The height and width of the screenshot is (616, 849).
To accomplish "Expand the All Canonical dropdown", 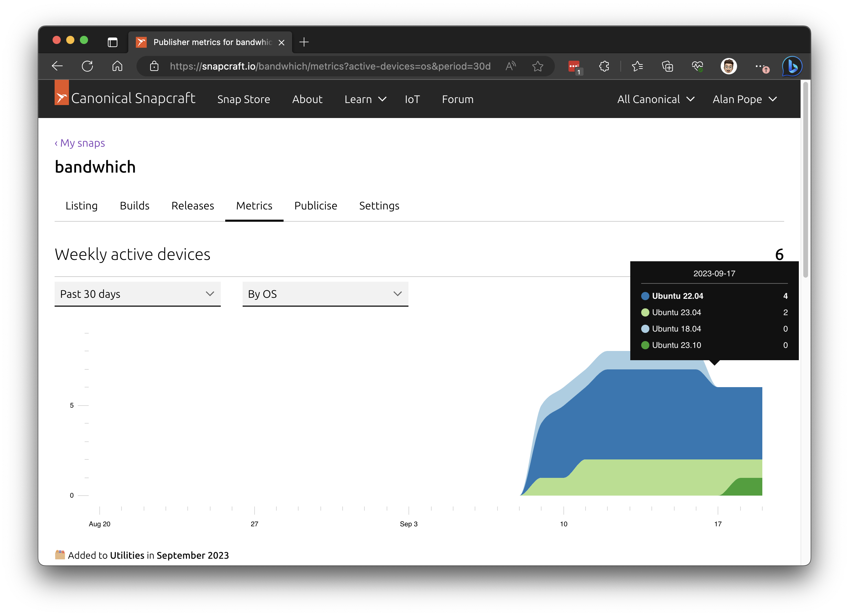I will [x=656, y=99].
